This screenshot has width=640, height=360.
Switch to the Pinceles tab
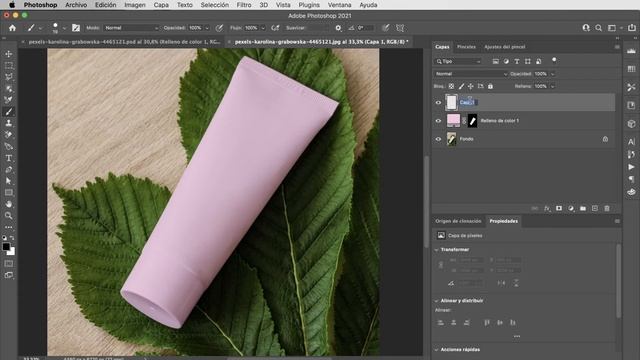tap(466, 47)
